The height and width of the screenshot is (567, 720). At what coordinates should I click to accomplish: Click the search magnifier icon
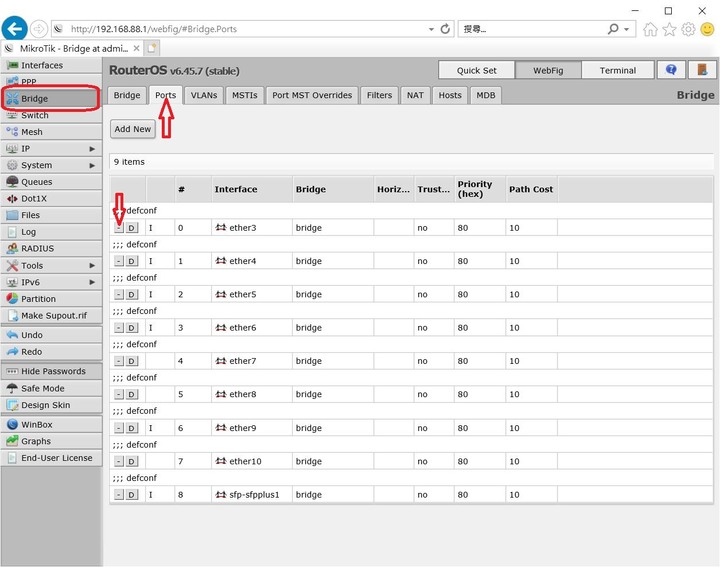(613, 29)
